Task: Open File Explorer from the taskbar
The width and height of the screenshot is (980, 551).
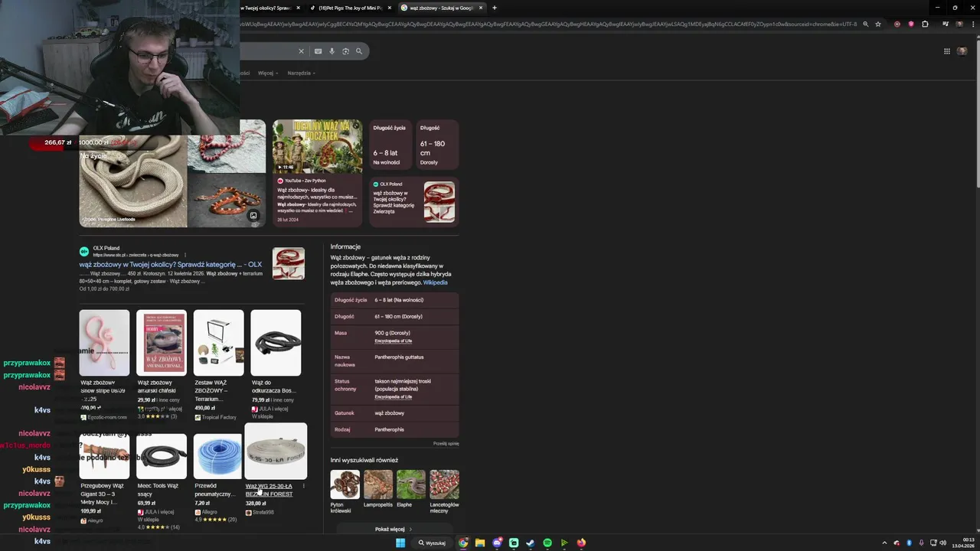Action: pyautogui.click(x=480, y=543)
